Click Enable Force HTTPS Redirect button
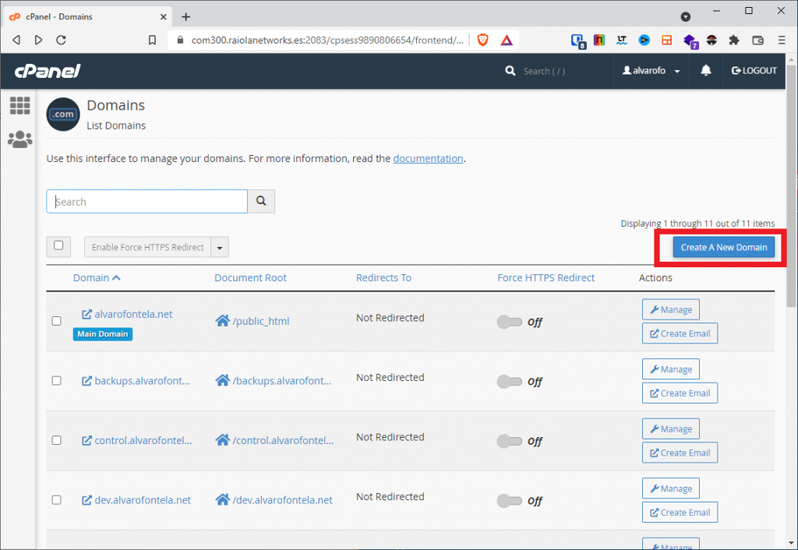Image resolution: width=798 pixels, height=550 pixels. [x=148, y=247]
